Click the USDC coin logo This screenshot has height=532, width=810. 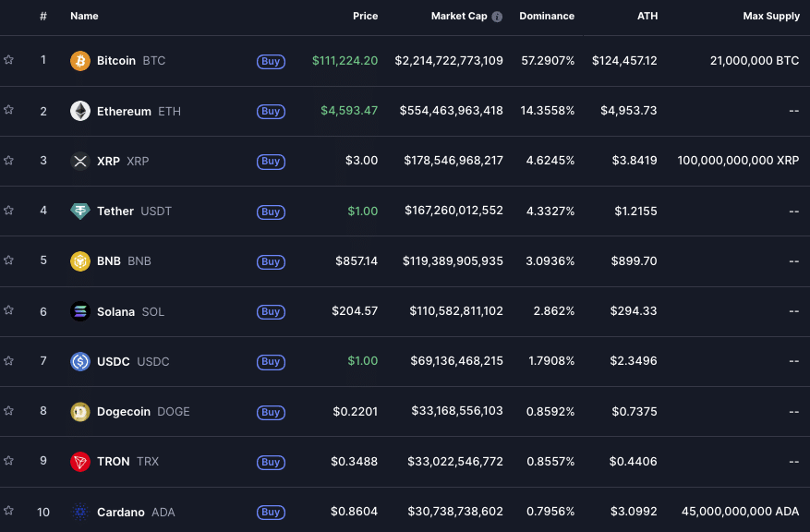(80, 361)
